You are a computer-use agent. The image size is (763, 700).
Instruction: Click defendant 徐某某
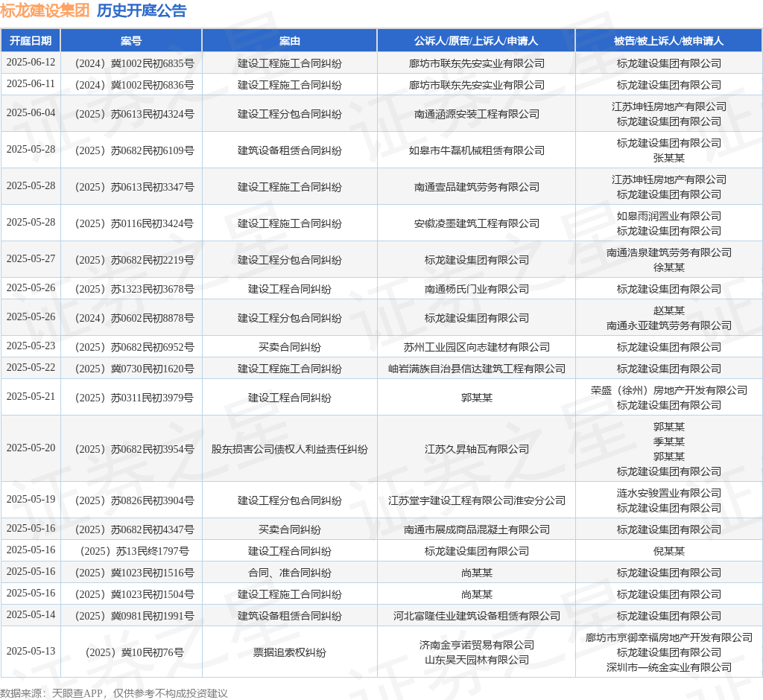tap(668, 267)
